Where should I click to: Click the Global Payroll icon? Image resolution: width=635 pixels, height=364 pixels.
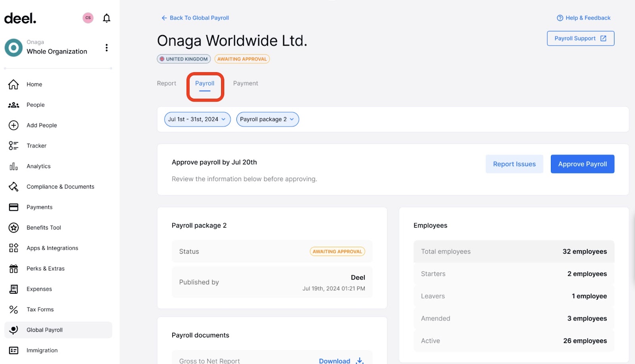pos(13,330)
